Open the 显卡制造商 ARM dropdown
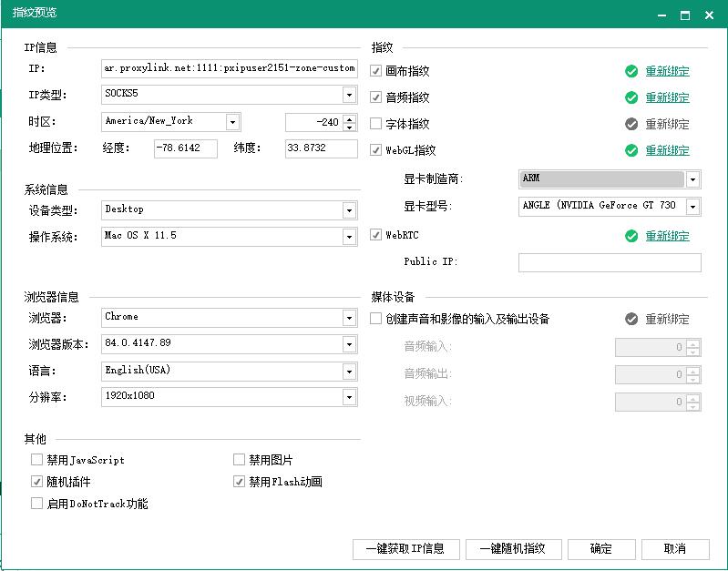The width and height of the screenshot is (728, 571). (x=692, y=179)
